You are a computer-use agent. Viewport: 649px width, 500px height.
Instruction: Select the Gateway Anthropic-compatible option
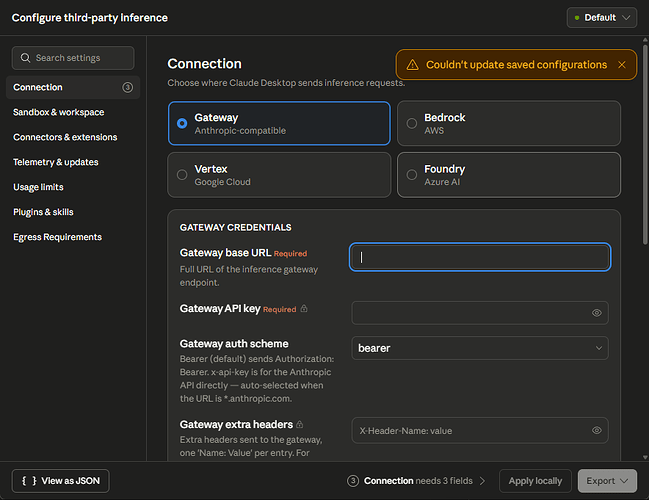click(279, 123)
